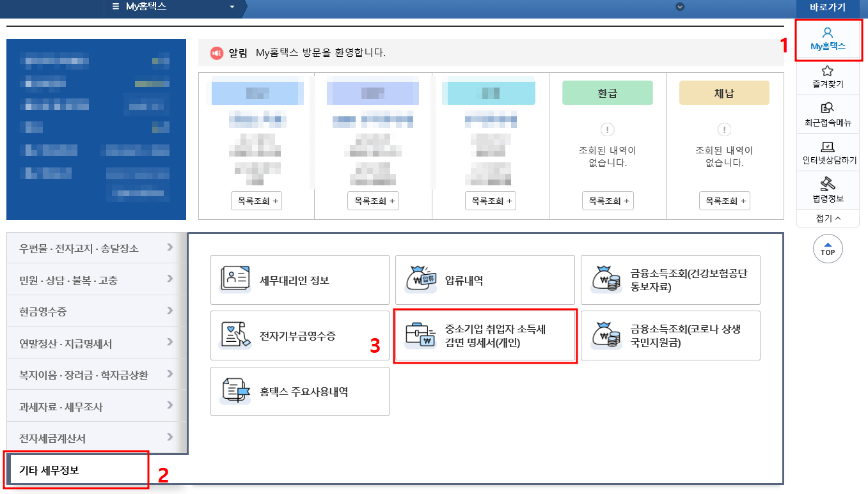Image resolution: width=868 pixels, height=494 pixels.
Task: Expand the 우편물 · 전자고지 · 송달장소 menu
Action: pos(97,248)
